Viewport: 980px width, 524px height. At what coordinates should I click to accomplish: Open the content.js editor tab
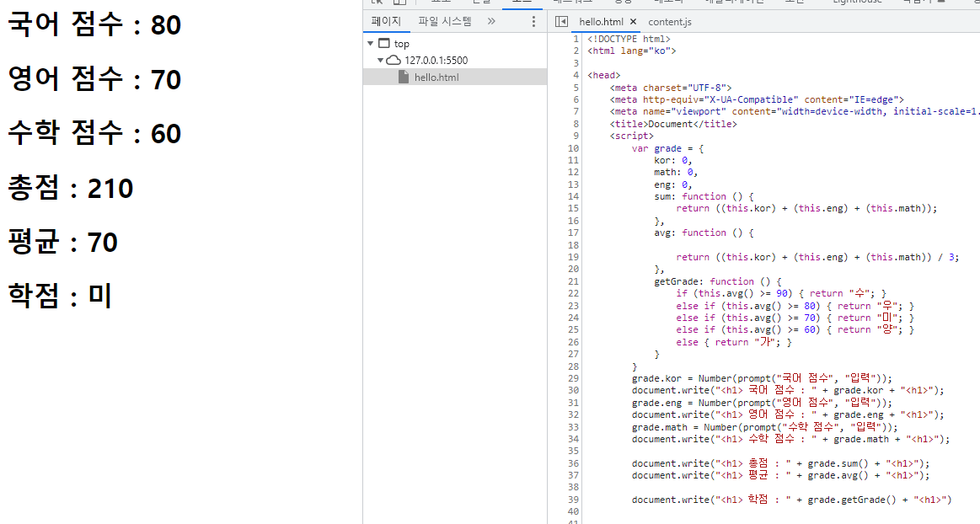pyautogui.click(x=669, y=22)
